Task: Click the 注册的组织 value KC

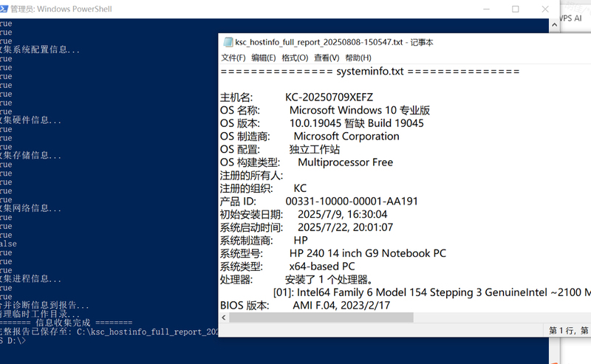Action: [300, 188]
